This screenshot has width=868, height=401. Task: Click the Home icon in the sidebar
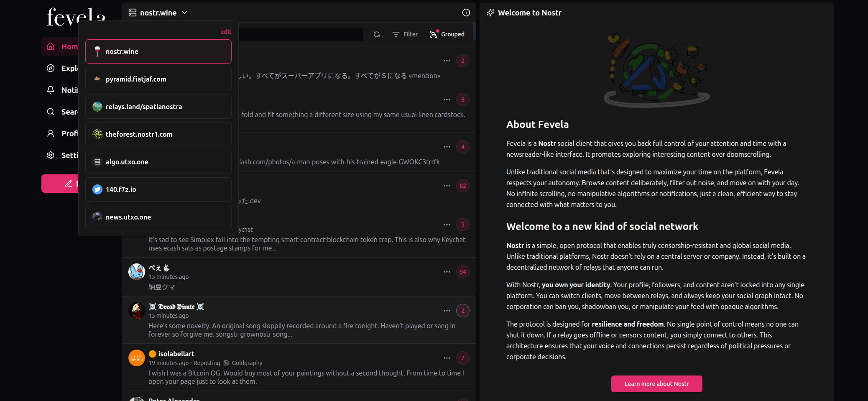pyautogui.click(x=51, y=46)
